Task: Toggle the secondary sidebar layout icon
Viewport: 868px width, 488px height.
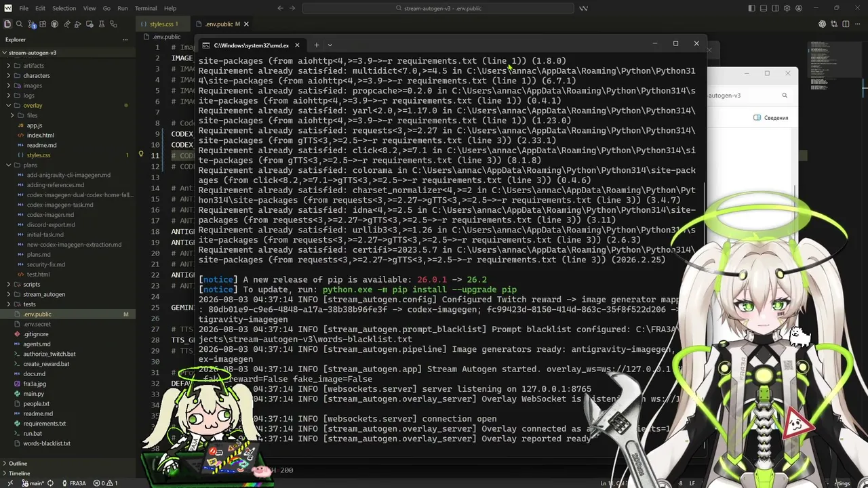Action: pyautogui.click(x=775, y=8)
